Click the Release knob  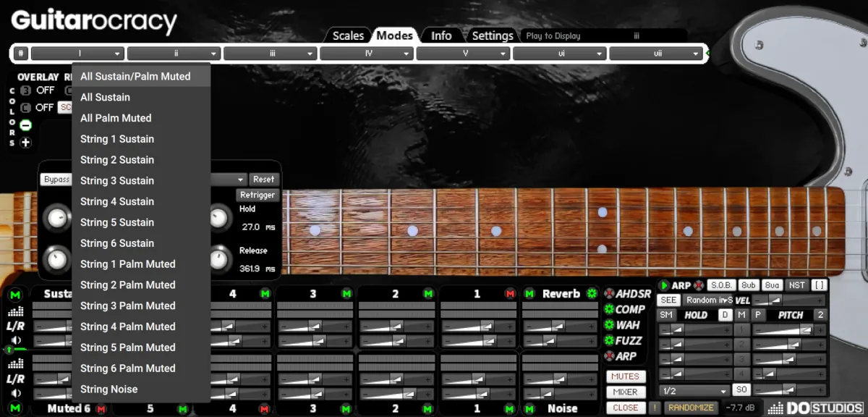tap(219, 258)
